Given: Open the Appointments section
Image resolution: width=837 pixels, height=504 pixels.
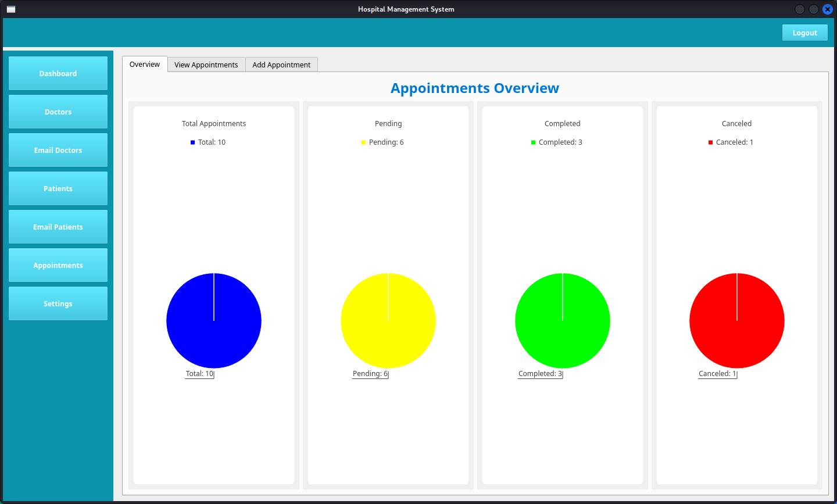Looking at the screenshot, I should point(58,265).
